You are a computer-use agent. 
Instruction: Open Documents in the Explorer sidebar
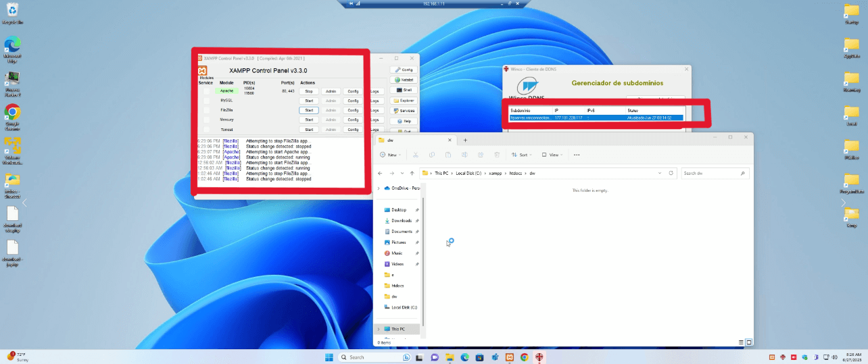402,231
